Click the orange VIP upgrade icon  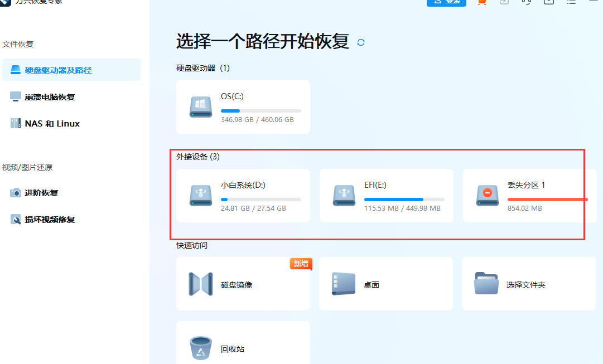tap(481, 2)
